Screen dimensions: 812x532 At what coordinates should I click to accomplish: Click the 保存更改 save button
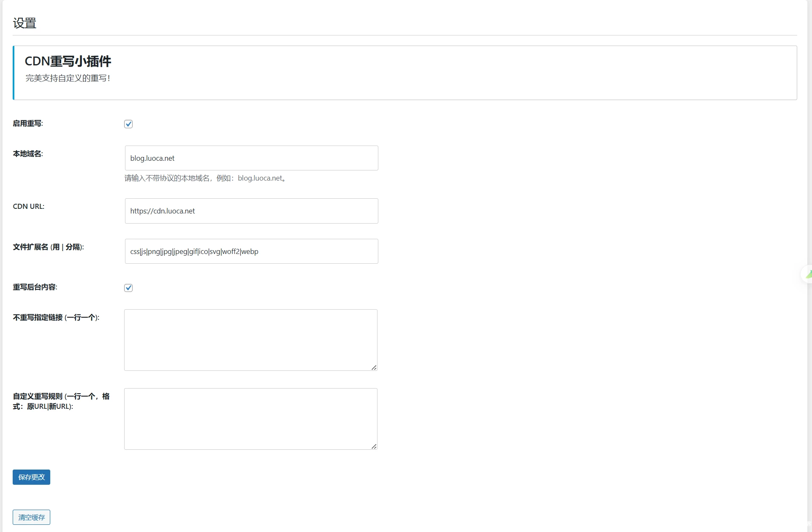[32, 477]
